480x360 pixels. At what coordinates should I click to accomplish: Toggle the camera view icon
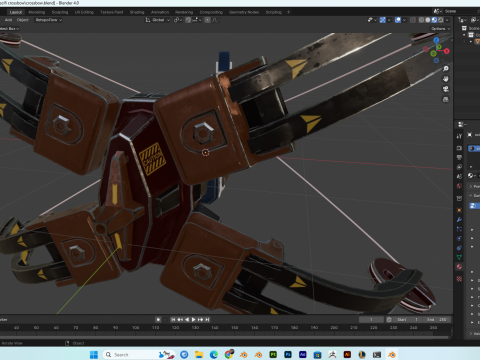(446, 89)
